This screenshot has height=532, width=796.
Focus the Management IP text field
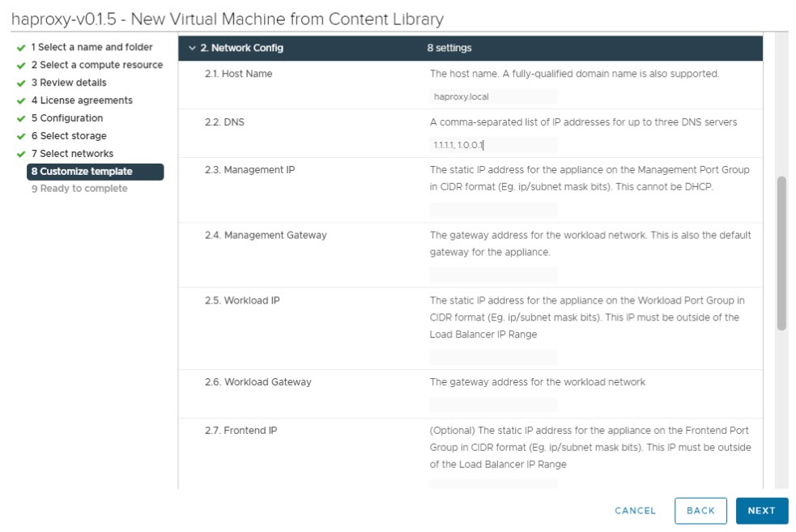tap(492, 211)
